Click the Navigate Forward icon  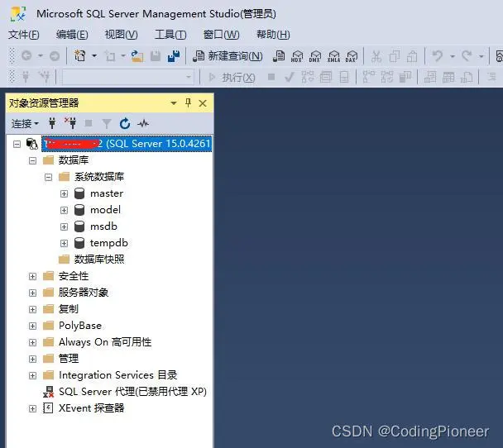(55, 56)
